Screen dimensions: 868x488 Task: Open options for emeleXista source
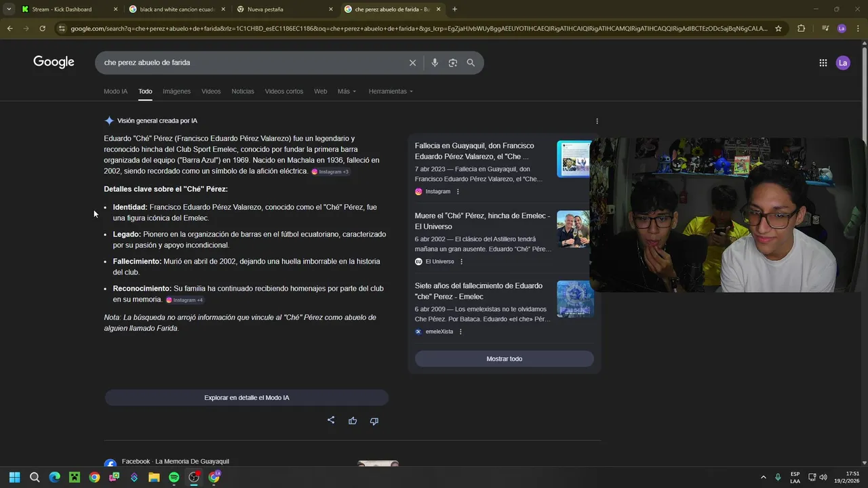460,331
